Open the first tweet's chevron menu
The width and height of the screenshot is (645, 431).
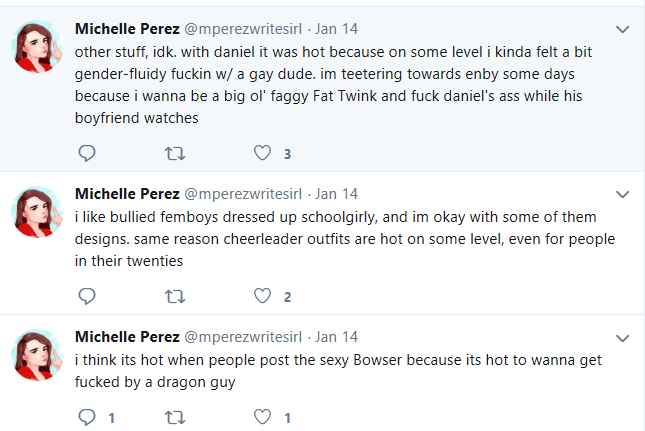(622, 30)
